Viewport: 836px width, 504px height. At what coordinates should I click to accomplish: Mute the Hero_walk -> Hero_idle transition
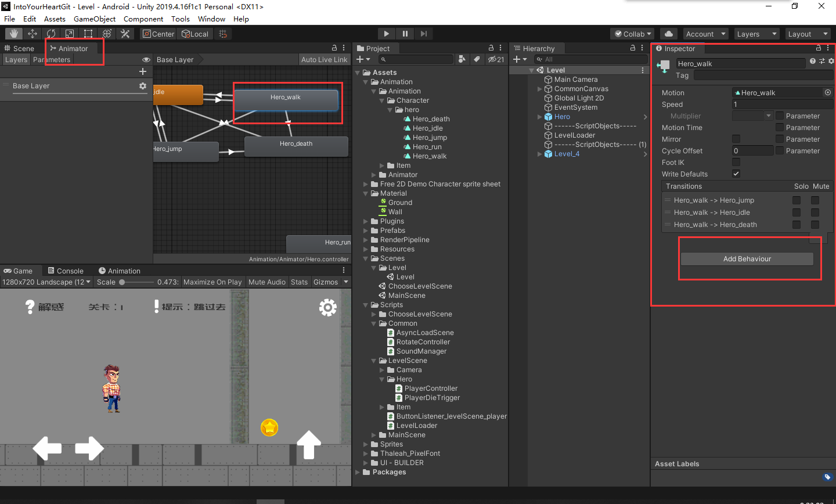[815, 213]
